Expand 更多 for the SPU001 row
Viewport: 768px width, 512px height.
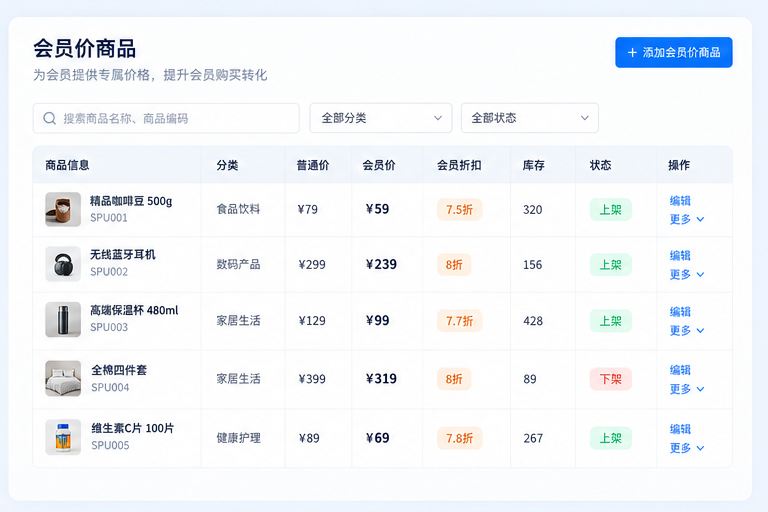(687, 219)
